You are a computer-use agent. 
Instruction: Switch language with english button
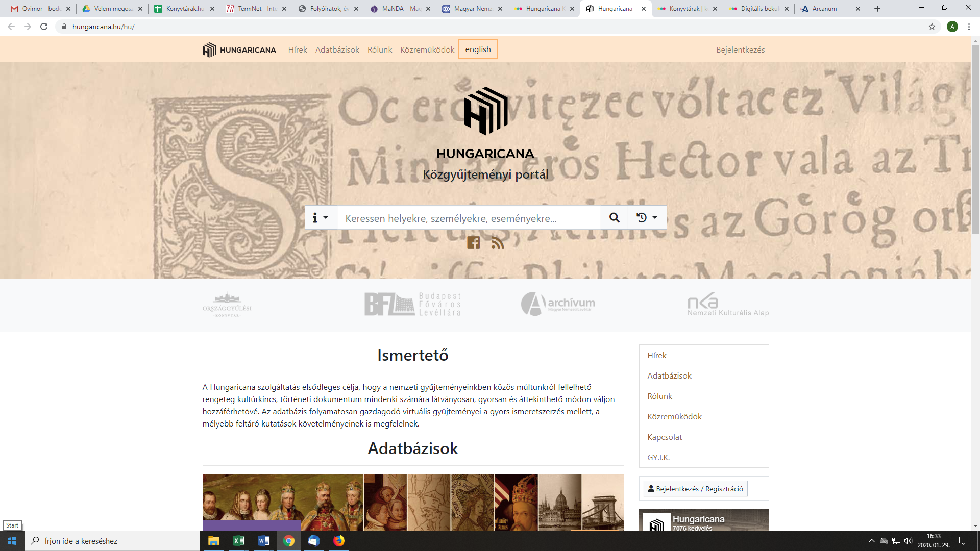[x=478, y=49]
